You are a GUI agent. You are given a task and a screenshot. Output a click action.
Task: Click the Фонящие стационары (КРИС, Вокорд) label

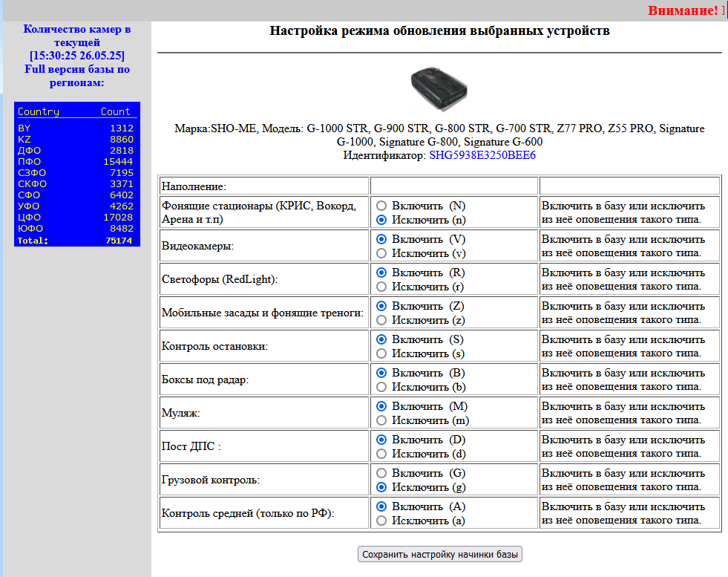point(259,213)
